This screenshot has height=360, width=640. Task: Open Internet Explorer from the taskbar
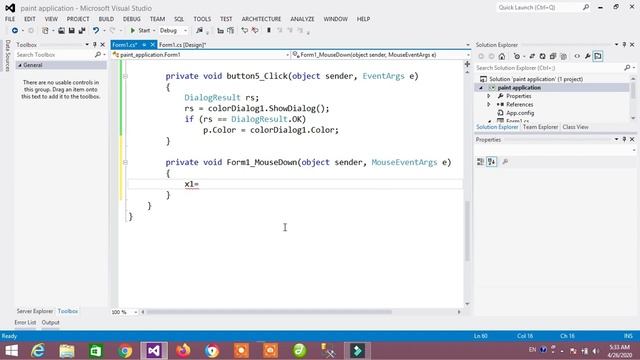(38, 351)
